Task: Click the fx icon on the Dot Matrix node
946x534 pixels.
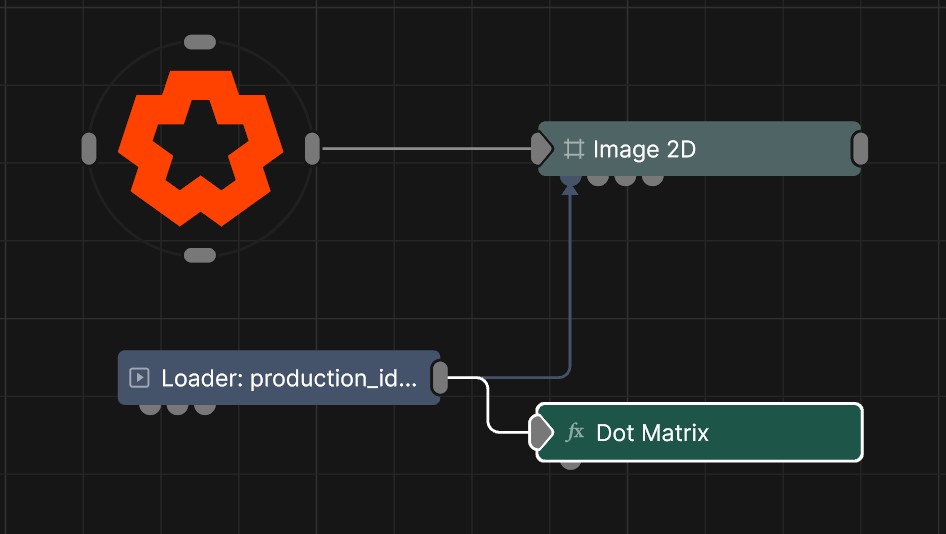Action: coord(575,433)
